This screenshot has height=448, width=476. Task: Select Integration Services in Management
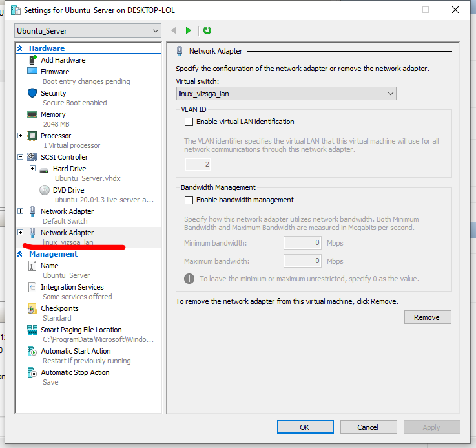point(72,287)
